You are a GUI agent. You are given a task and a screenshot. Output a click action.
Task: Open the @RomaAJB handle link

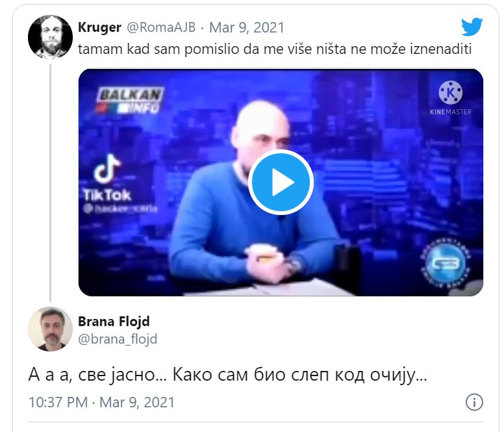(161, 27)
